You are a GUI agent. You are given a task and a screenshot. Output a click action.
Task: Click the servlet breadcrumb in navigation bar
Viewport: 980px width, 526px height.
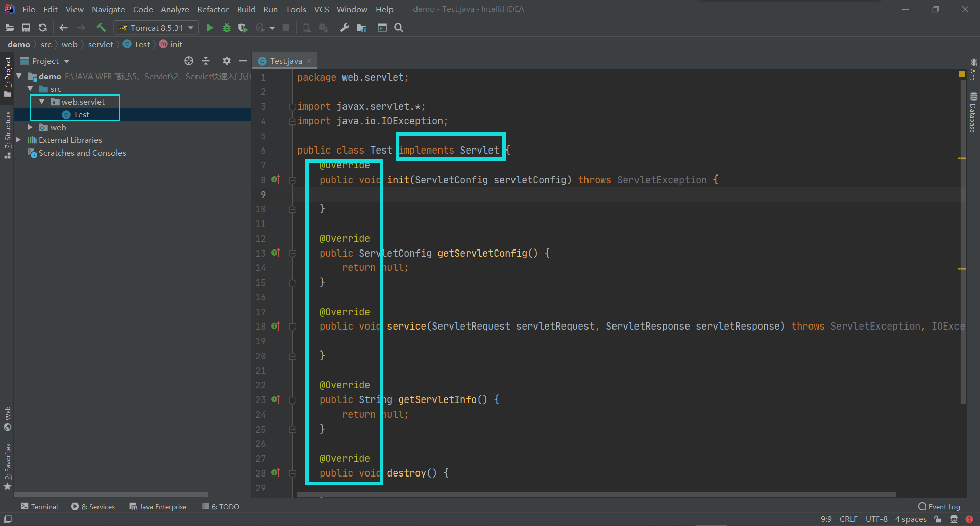[101, 44]
